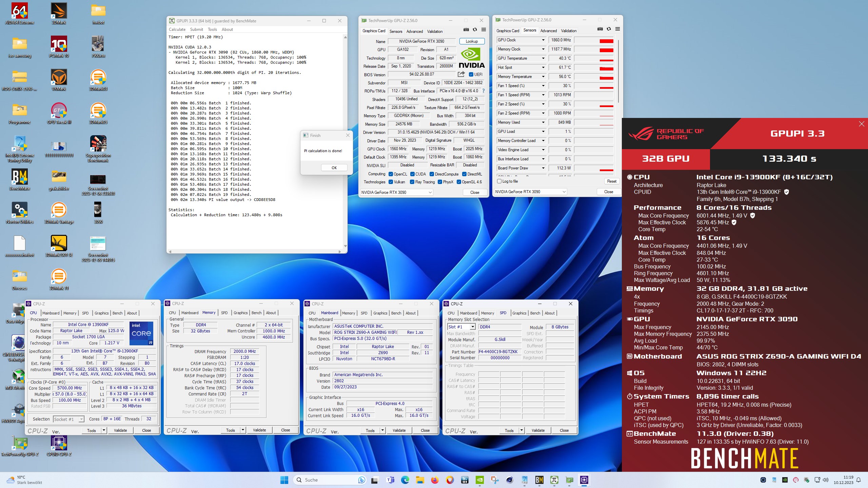
Task: Click camera icon in GPU-Z Sensors window
Action: 600,29
